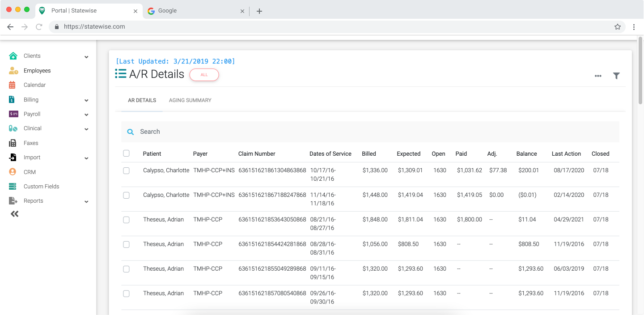Open the filter funnel icon
Image resolution: width=644 pixels, height=315 pixels.
pos(616,76)
